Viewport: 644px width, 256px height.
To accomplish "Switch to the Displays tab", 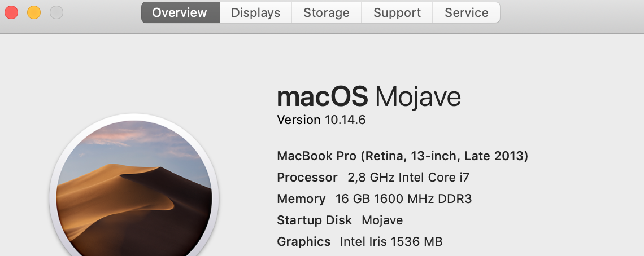I will click(x=255, y=12).
